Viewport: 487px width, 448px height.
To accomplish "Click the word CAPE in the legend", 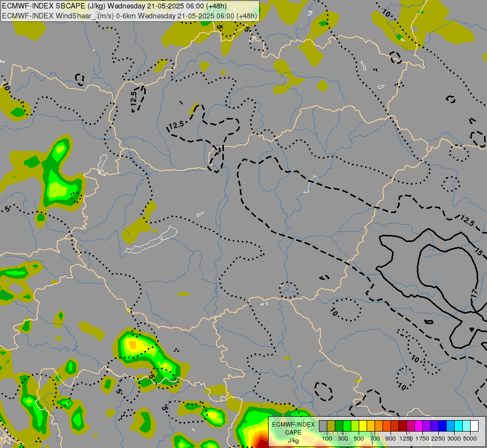I will (x=293, y=433).
